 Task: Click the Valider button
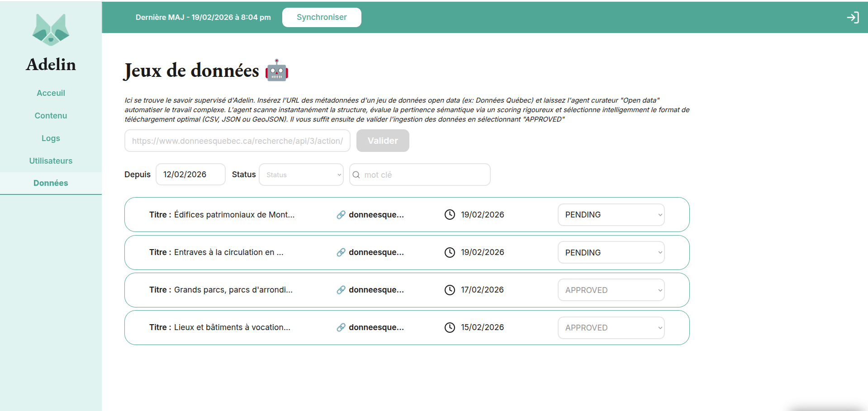pos(383,141)
